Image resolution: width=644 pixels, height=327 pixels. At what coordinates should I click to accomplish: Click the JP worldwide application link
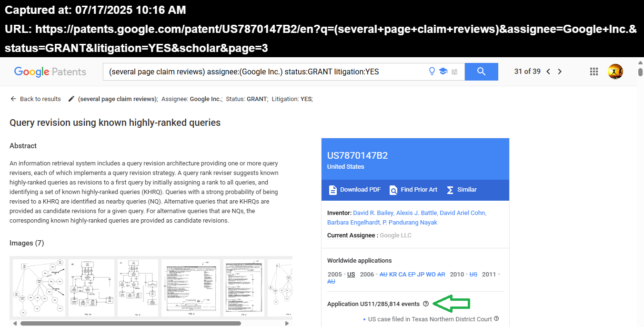[421, 275]
